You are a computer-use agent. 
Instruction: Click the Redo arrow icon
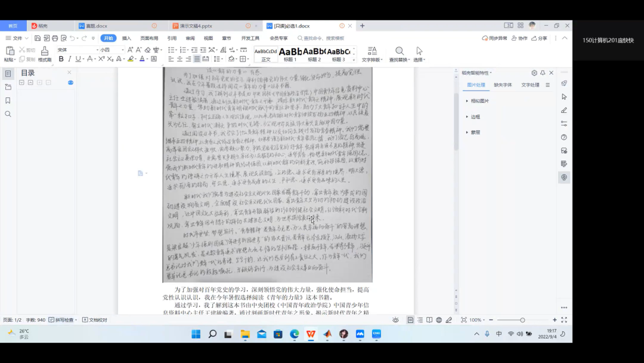[x=84, y=38]
